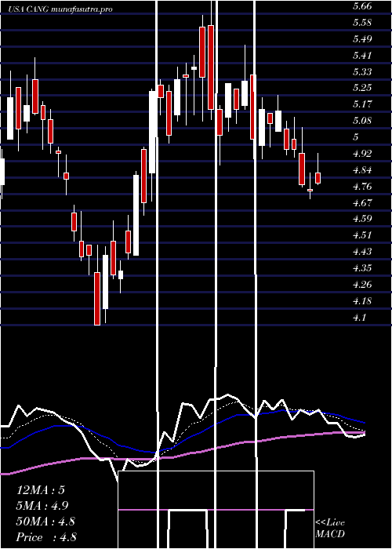
Task: Select the 5.25 price axis label
Action: point(362,88)
